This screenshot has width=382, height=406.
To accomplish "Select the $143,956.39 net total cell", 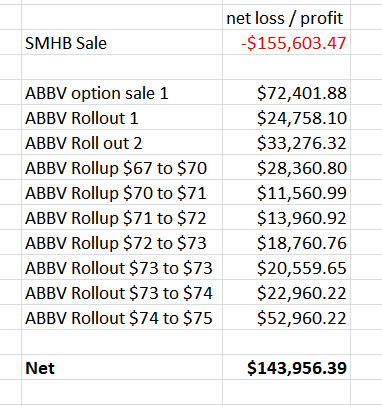I will tap(286, 367).
